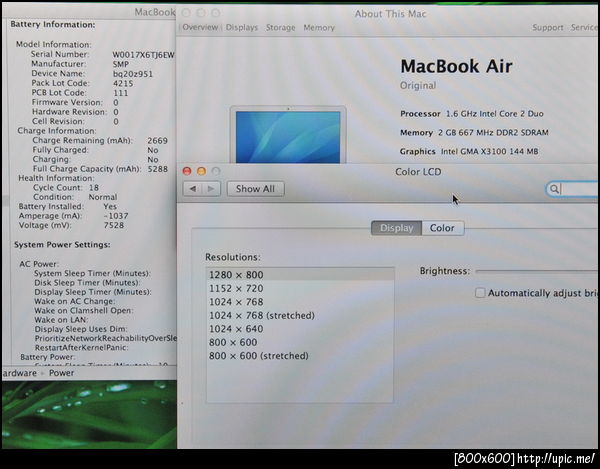Screen dimensions: 600x469
Task: Select the 1152 × 720 resolution
Action: tap(300, 288)
